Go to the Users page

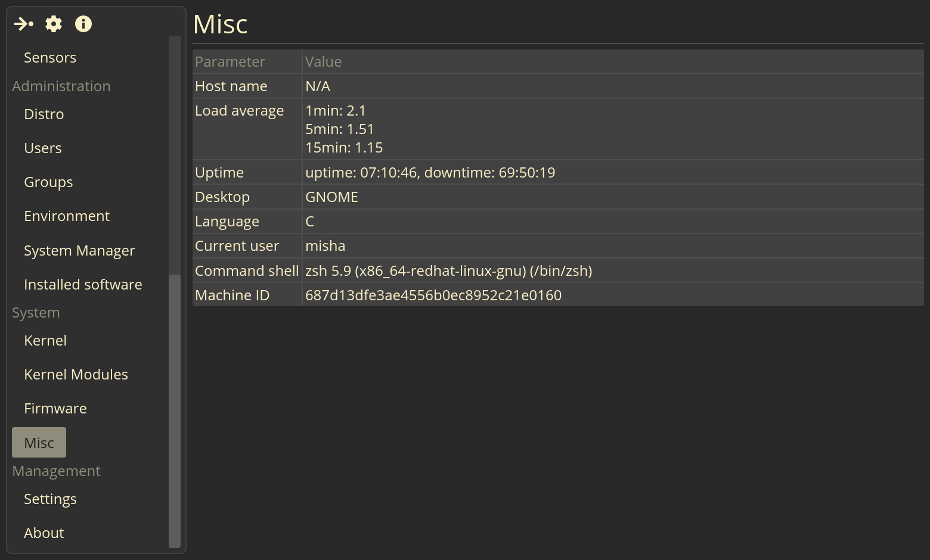pyautogui.click(x=43, y=148)
